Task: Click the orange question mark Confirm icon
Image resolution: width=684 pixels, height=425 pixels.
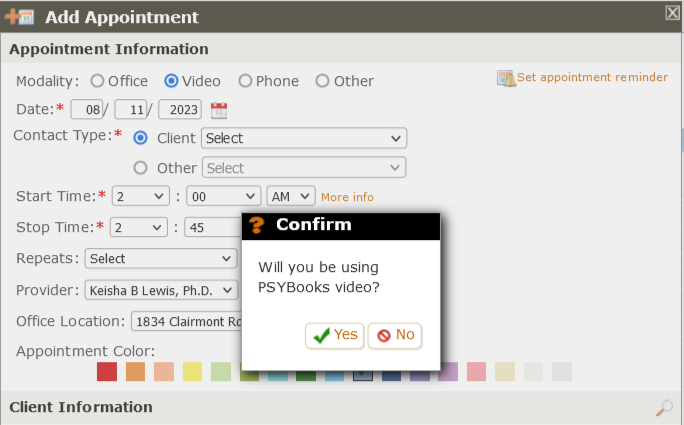Action: point(256,225)
